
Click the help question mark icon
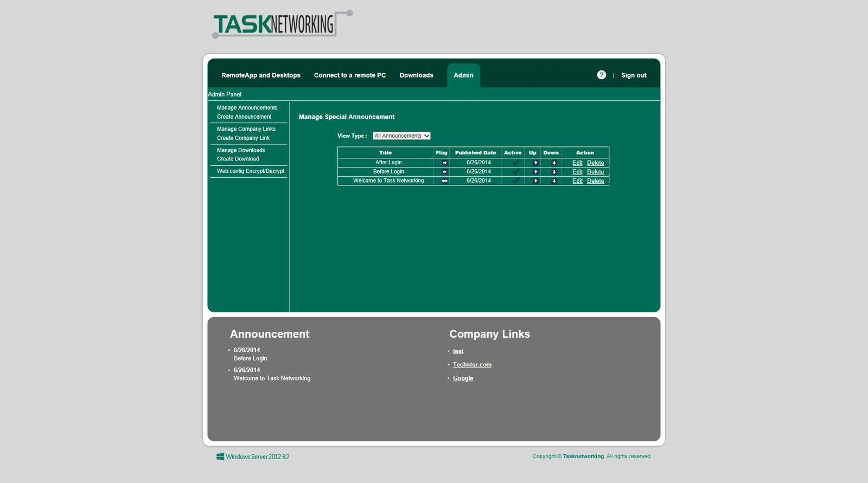point(601,75)
